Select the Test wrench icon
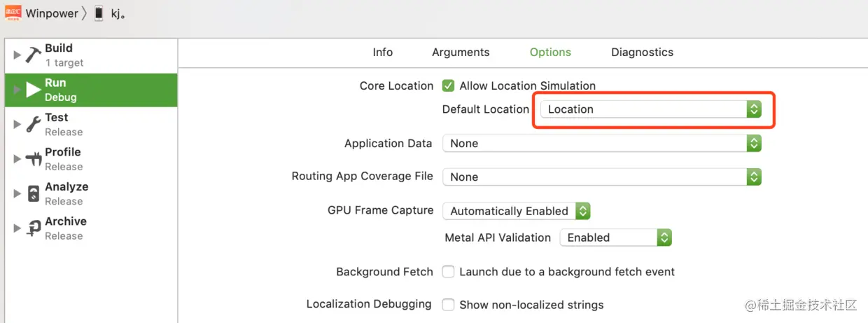The width and height of the screenshot is (868, 323). tap(34, 125)
